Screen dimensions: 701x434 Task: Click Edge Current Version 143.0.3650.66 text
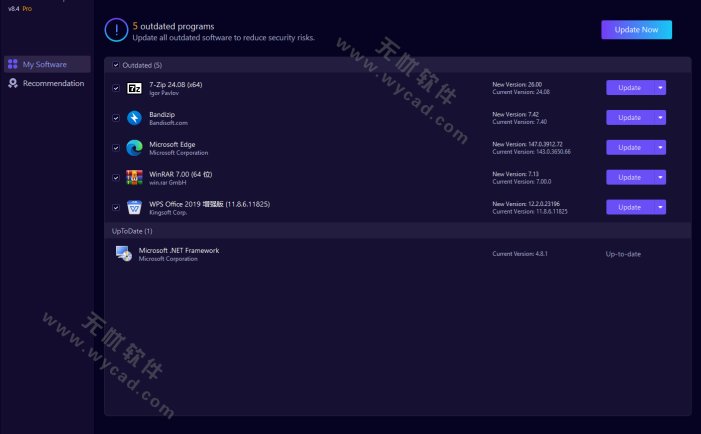[x=532, y=152]
